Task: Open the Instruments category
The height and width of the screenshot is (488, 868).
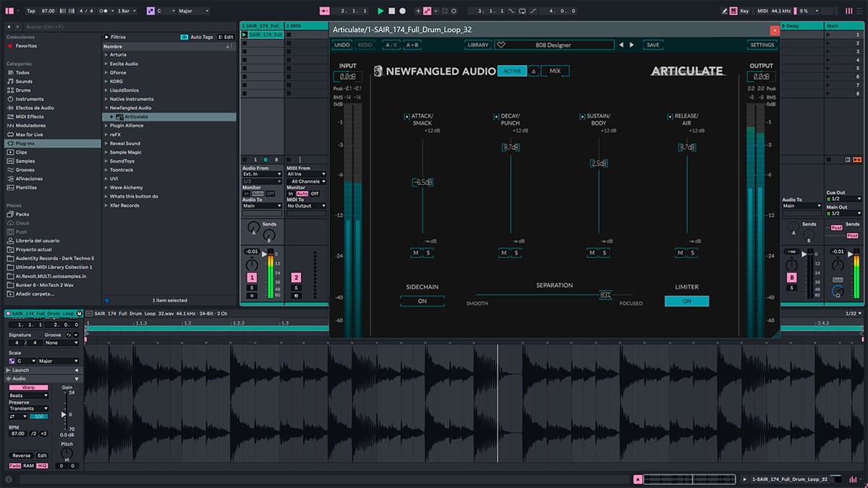Action: 30,99
